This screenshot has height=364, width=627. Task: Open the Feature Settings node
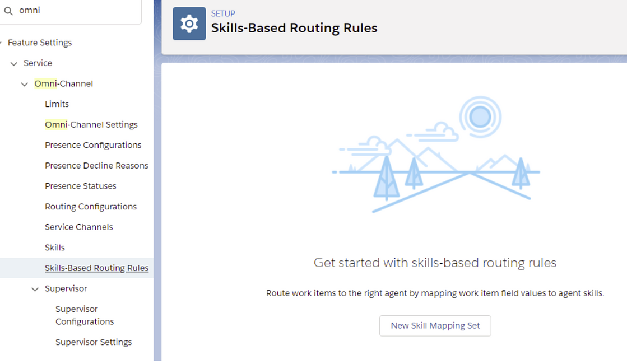(40, 43)
